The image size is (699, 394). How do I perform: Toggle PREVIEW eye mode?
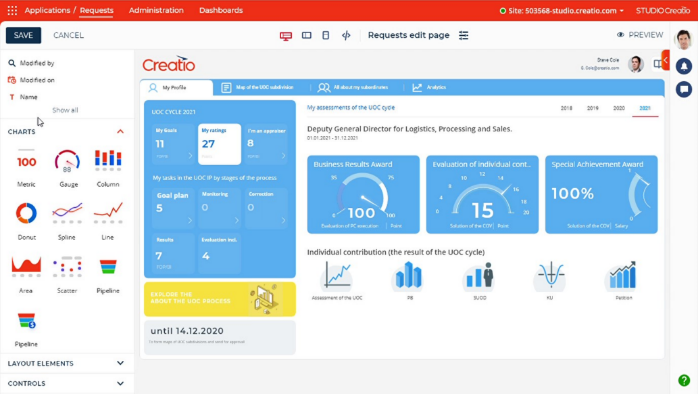640,35
